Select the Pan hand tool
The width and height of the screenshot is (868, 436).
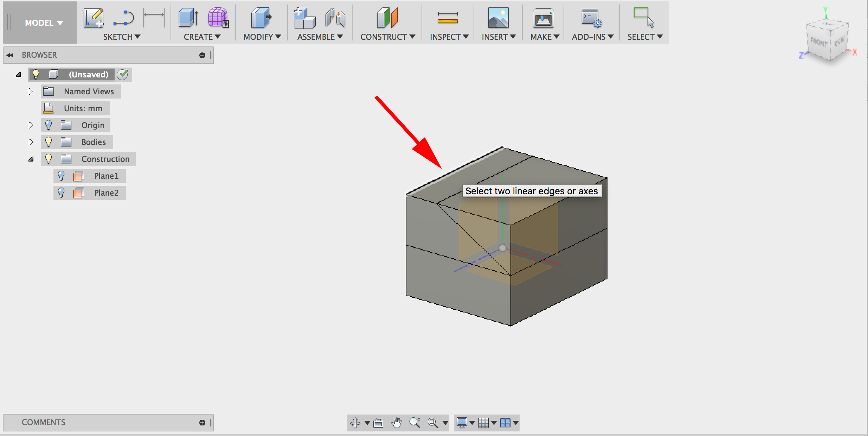coord(397,423)
